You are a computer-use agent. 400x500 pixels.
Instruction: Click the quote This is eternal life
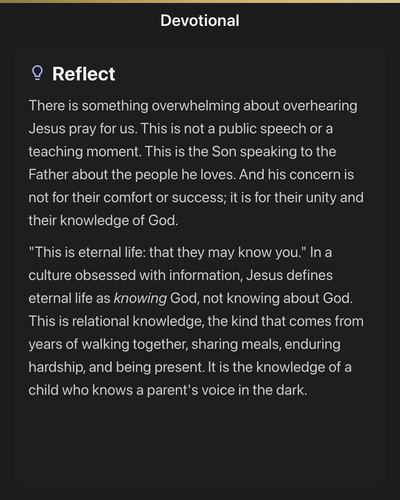168,252
